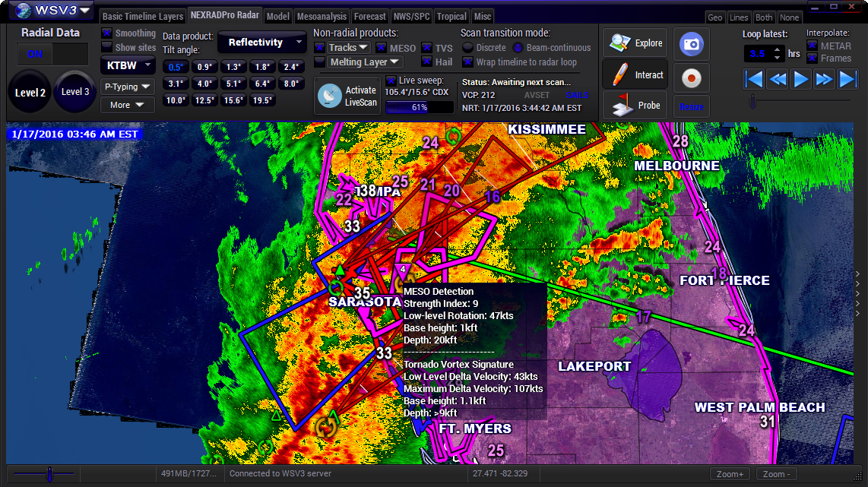Increase Loop latest hours with up arrow
The width and height of the screenshot is (868, 487).
(778, 50)
